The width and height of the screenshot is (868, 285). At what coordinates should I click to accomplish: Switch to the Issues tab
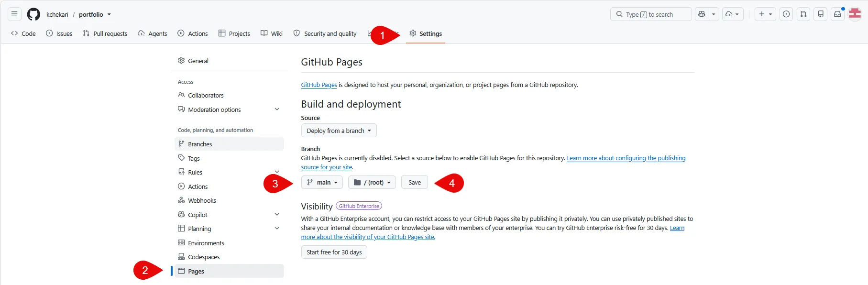coord(59,33)
